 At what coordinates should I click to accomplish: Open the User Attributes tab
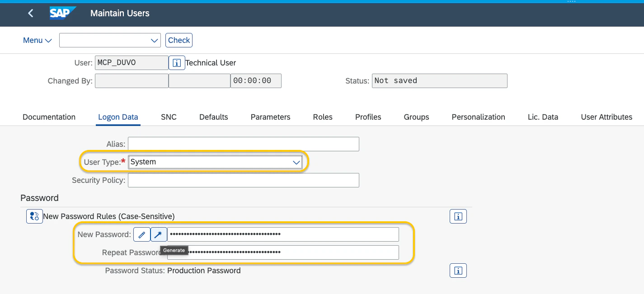[606, 117]
